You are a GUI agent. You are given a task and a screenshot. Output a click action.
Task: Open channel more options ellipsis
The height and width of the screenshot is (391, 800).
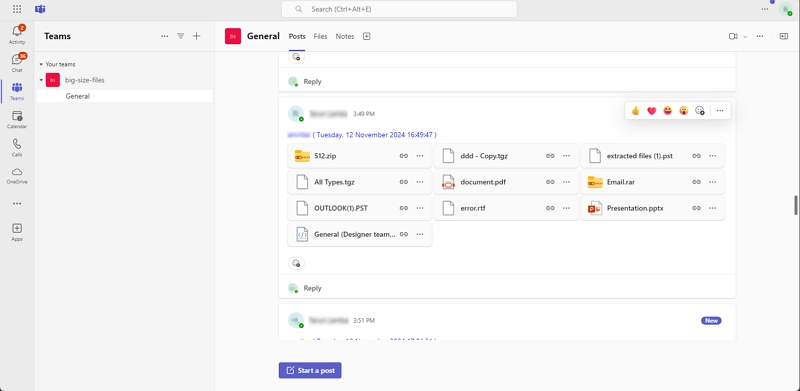click(760, 36)
